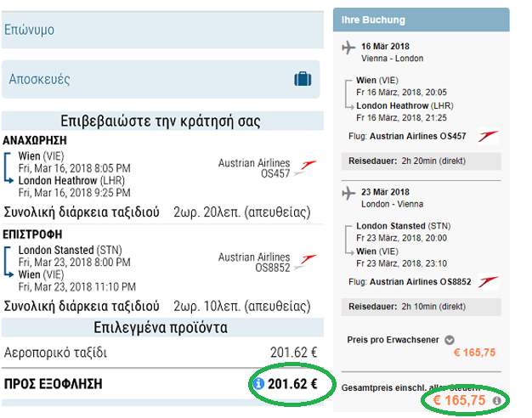Click Austrian Airlines OS457 in departure section

(x=254, y=168)
